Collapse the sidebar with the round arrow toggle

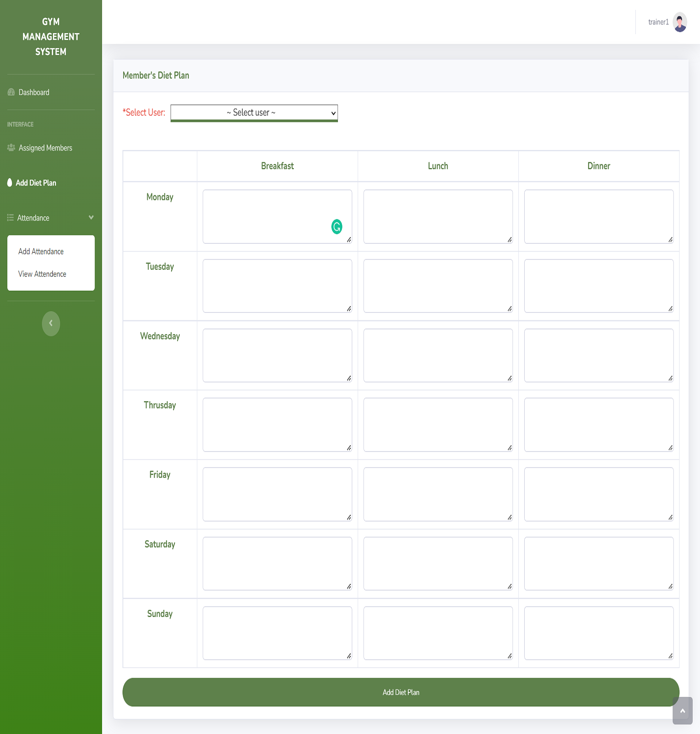coord(51,323)
